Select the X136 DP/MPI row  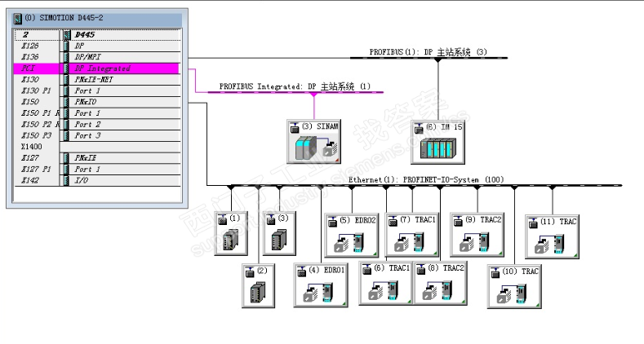[x=97, y=57]
